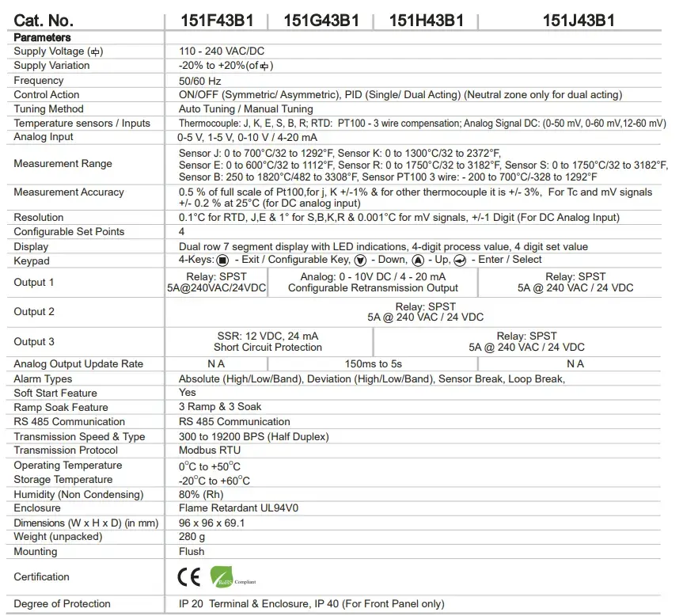The width and height of the screenshot is (683, 616).
Task: Click the symbol in the Supply Variation value
Action: 264,66
